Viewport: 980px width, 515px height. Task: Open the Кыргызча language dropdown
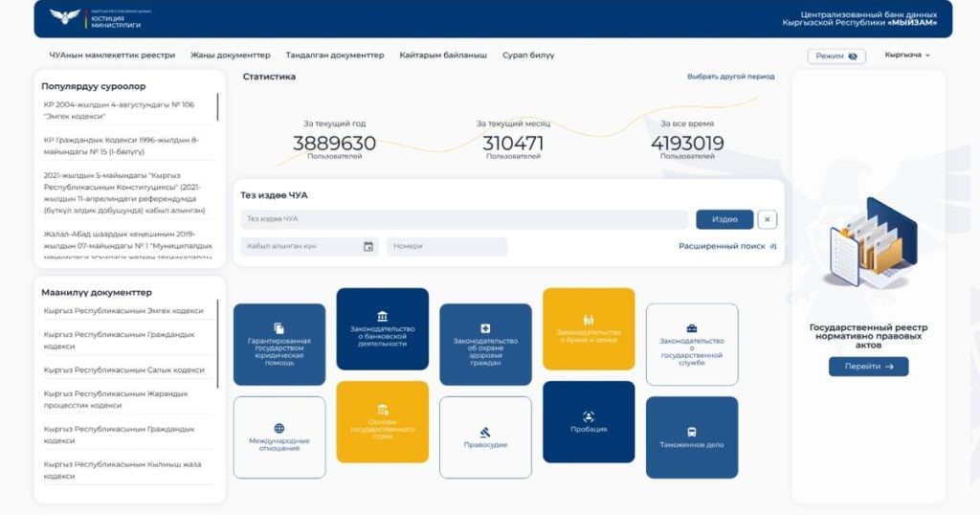[x=907, y=55]
